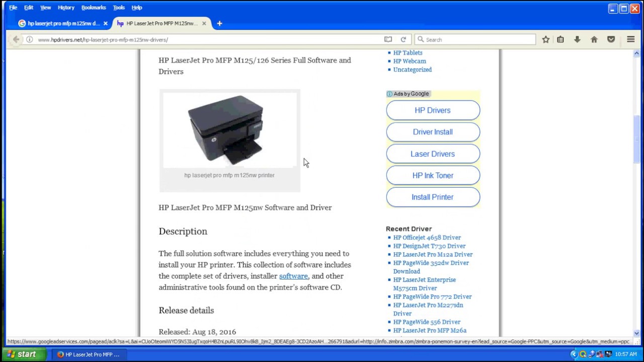This screenshot has height=362, width=644.
Task: Click the Description heading
Action: point(183,231)
